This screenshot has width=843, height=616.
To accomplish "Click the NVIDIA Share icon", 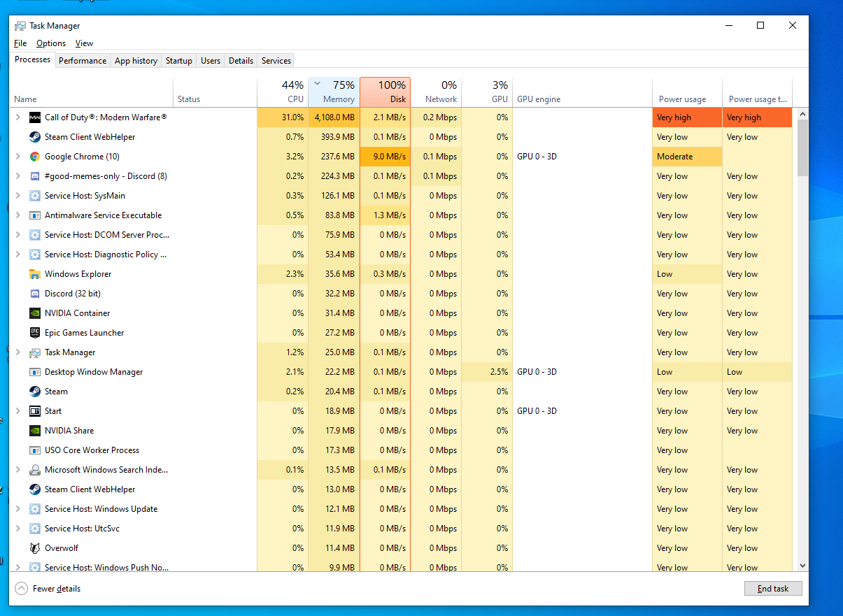I will point(35,431).
